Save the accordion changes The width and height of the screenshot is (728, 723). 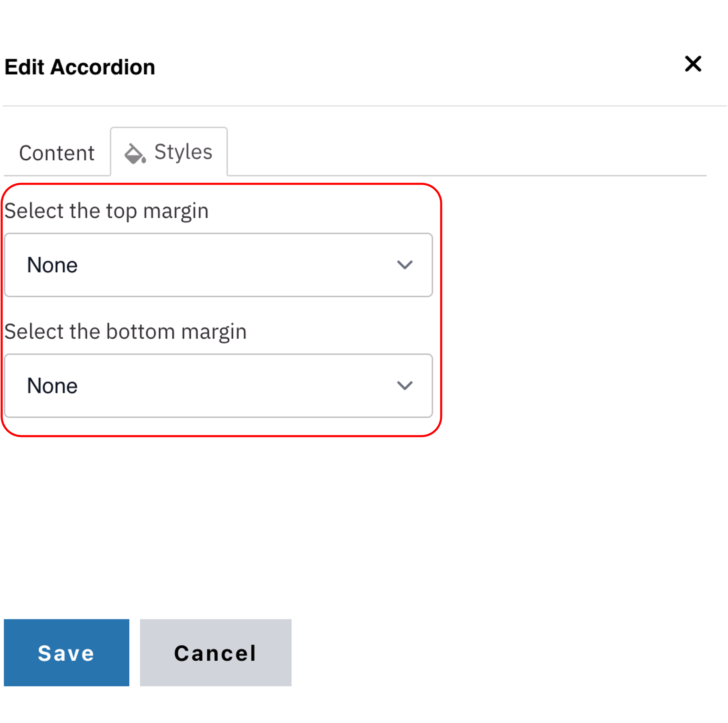[x=66, y=653]
